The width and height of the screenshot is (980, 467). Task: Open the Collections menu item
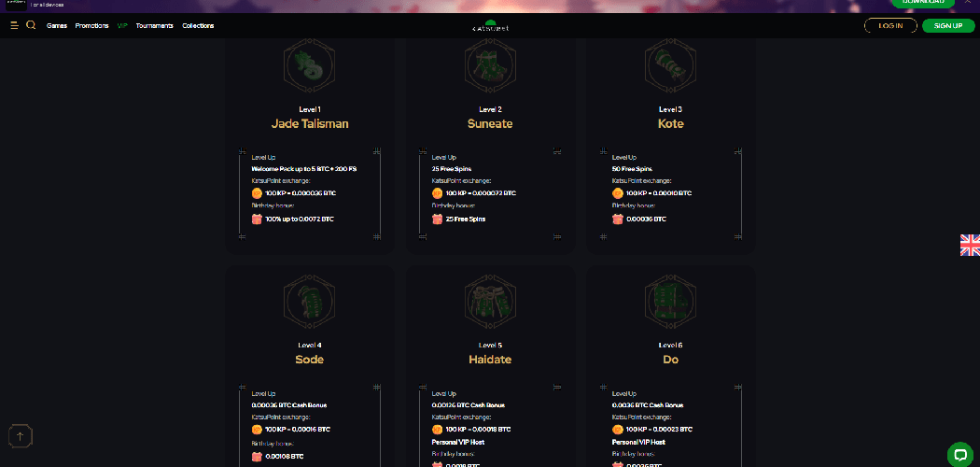[x=198, y=26]
